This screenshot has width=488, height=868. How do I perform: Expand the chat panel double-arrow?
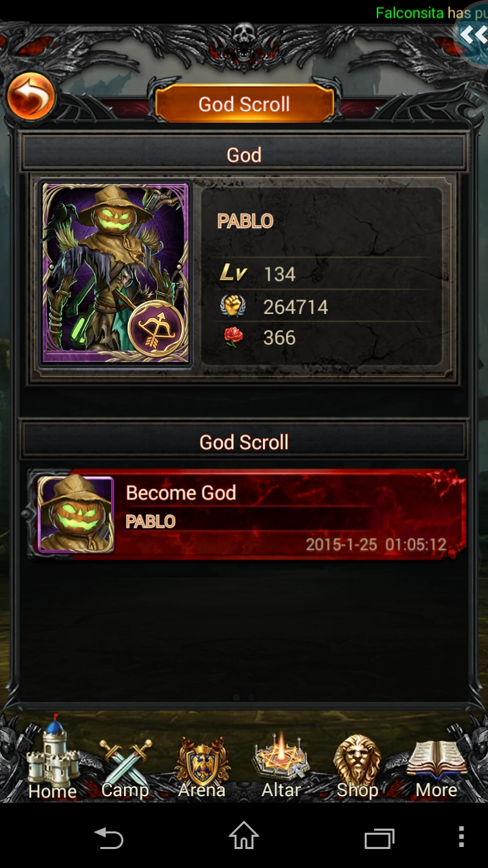pos(472,35)
